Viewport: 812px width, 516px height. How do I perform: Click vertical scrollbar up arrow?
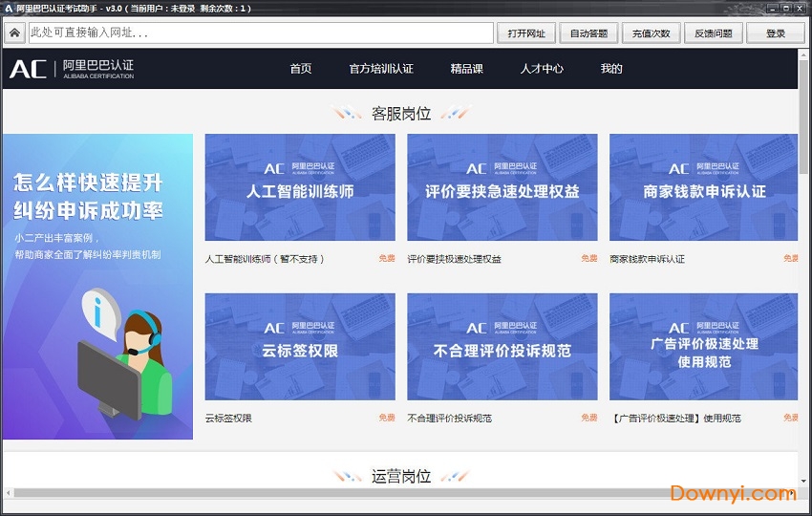pyautogui.click(x=803, y=54)
